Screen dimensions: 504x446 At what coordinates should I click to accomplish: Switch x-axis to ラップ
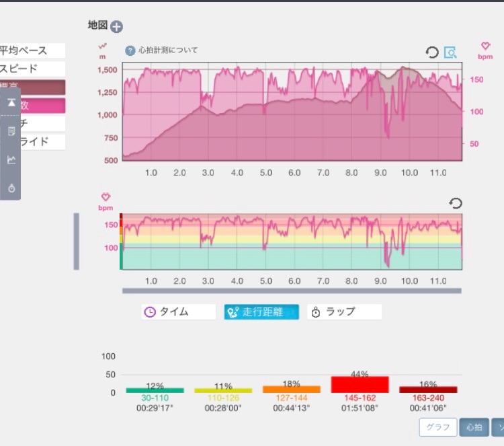(344, 312)
